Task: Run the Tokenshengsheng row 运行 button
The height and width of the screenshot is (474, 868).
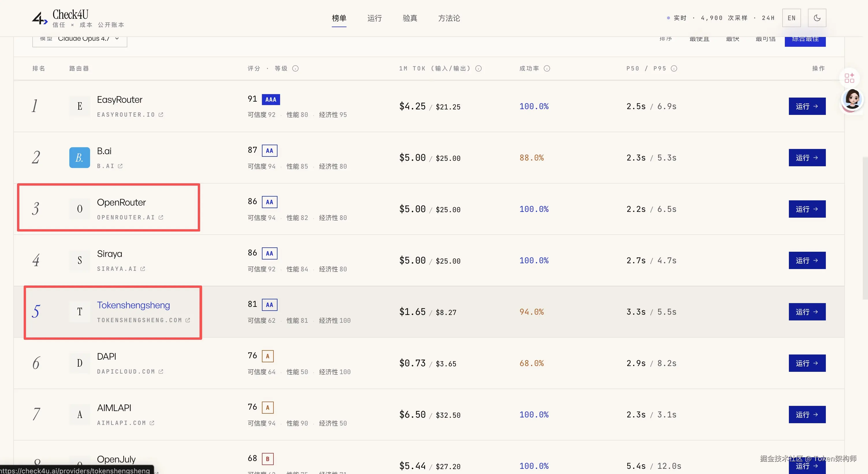Action: click(807, 311)
